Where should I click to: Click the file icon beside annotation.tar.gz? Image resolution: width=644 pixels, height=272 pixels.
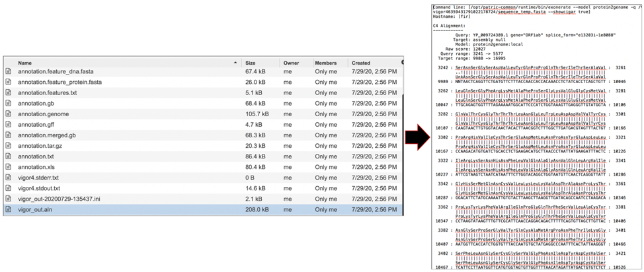(x=9, y=146)
